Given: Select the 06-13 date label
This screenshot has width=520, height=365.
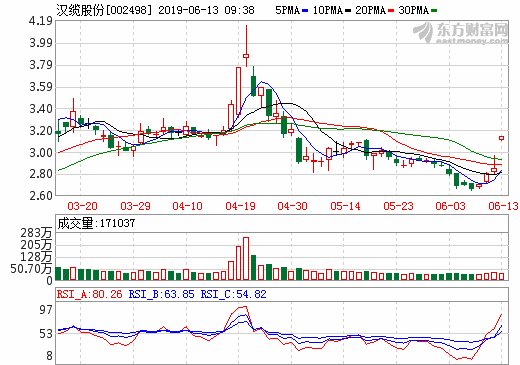Looking at the screenshot, I should point(503,206).
